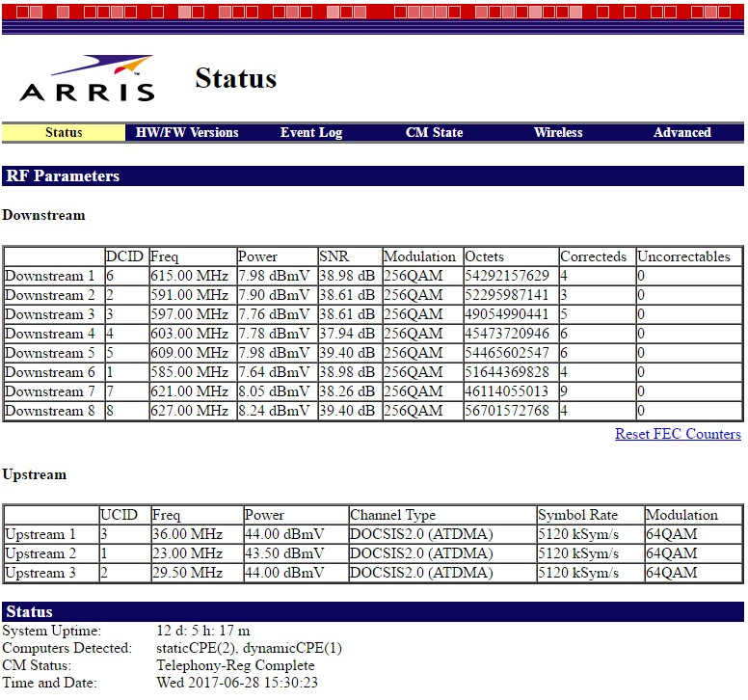Click the 7.78 dBmV power value
Image resolution: width=748 pixels, height=700 pixels.
274,334
